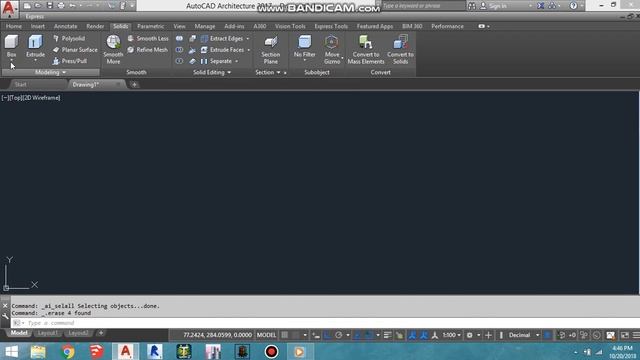Image resolution: width=640 pixels, height=360 pixels.
Task: Open the Revit icon in the taskbar
Action: point(155,351)
